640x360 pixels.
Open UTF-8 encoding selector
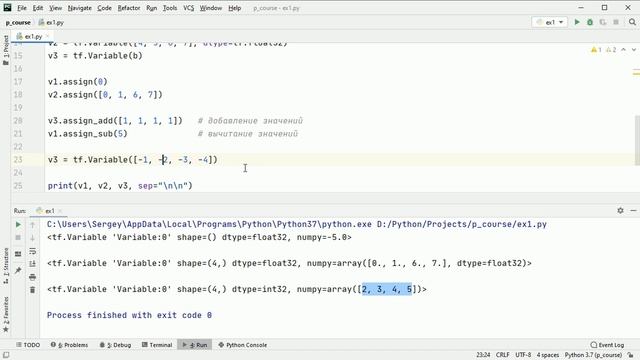coord(523,355)
